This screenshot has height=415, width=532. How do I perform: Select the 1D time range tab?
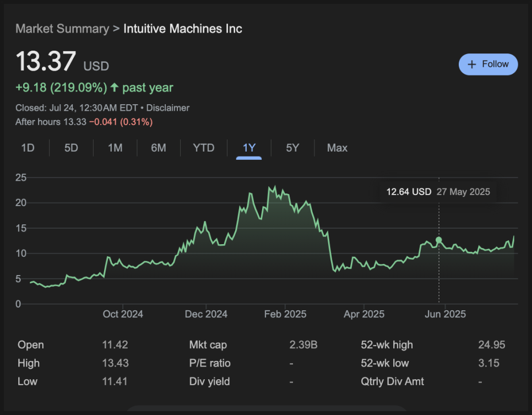point(28,148)
